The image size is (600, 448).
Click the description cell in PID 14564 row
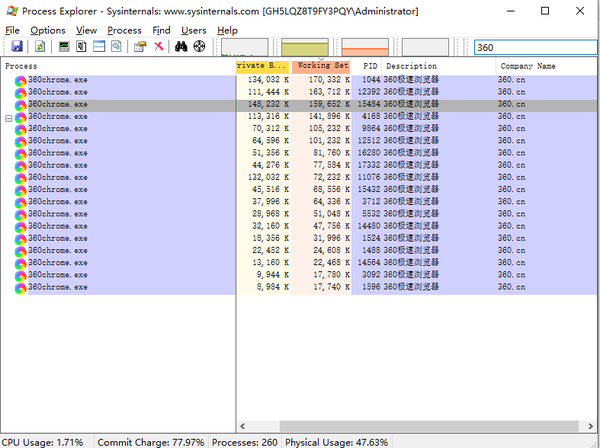pos(411,262)
